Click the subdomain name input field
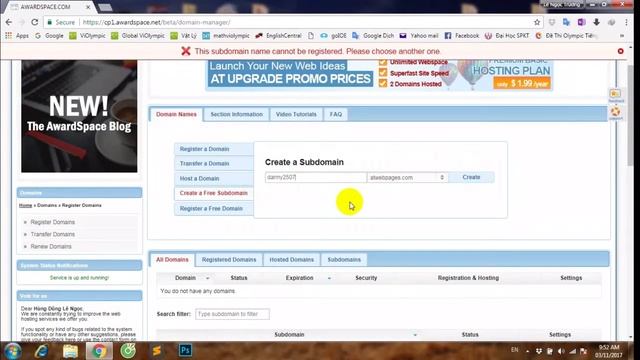Screen dimensions: 640x360 [x=316, y=177]
